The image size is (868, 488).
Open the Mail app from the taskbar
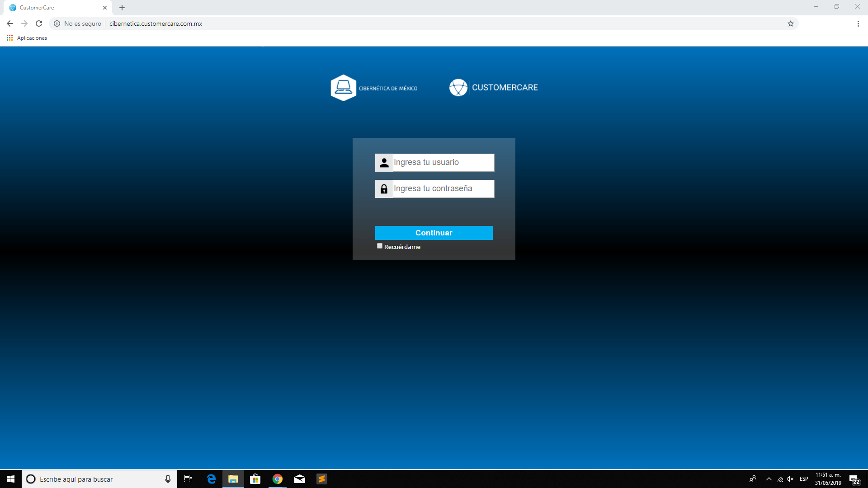300,479
